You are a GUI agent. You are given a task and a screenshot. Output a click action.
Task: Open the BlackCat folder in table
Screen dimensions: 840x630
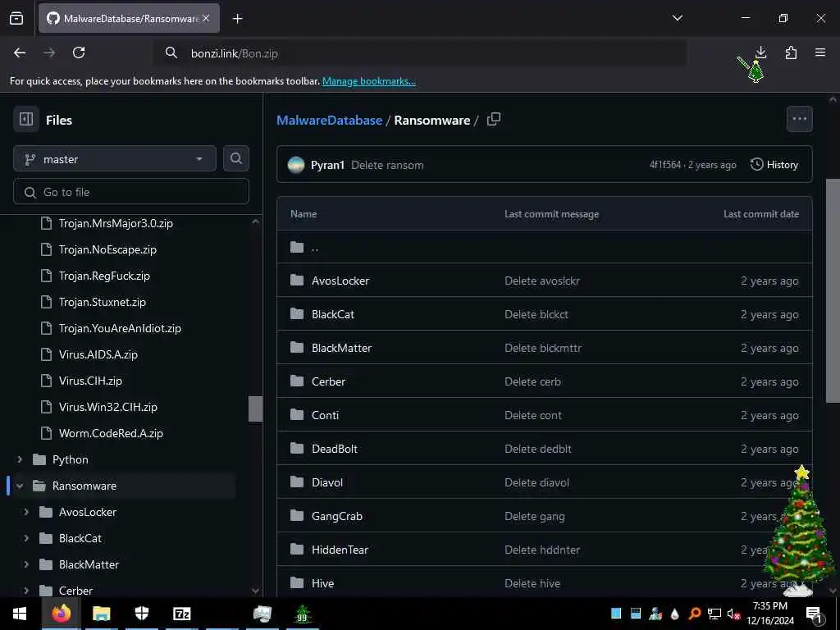pos(333,314)
